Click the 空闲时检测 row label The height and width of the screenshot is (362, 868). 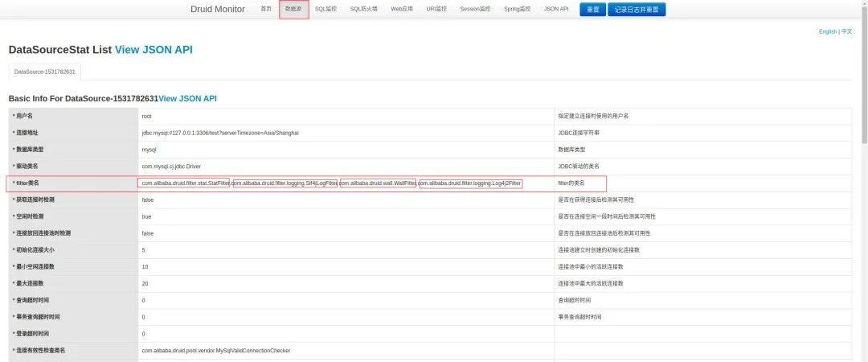(x=30, y=216)
